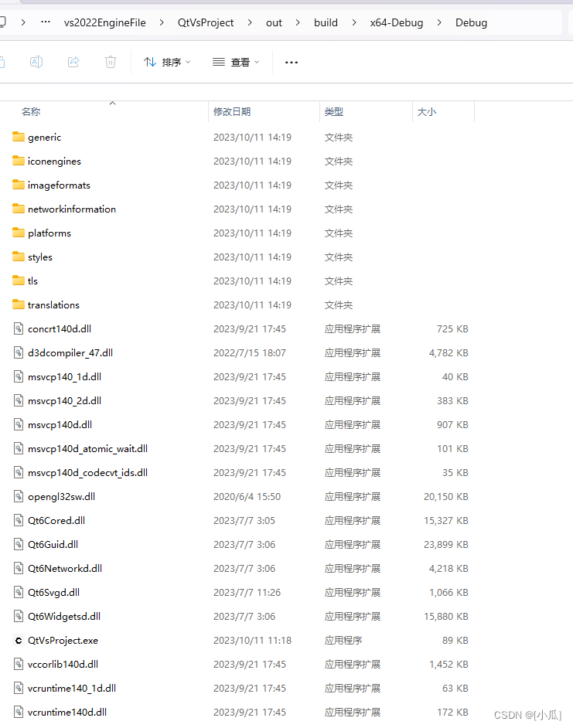
Task: Select Qt6Widgetsd.dll file name
Action: pyautogui.click(x=64, y=616)
